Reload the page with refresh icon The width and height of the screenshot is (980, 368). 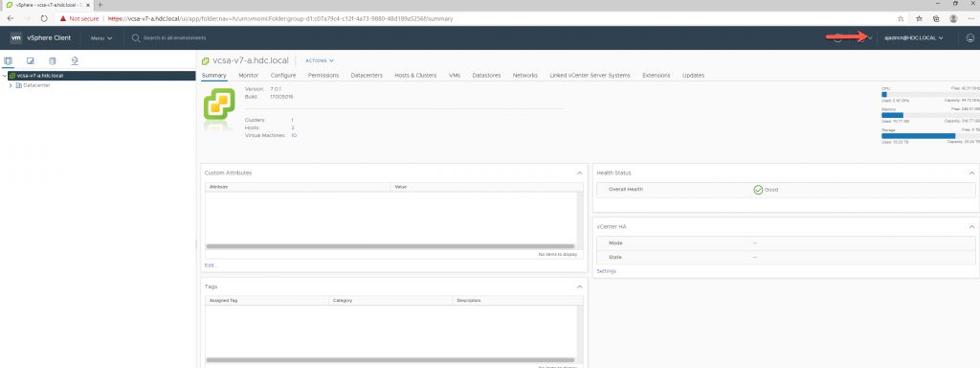44,19
